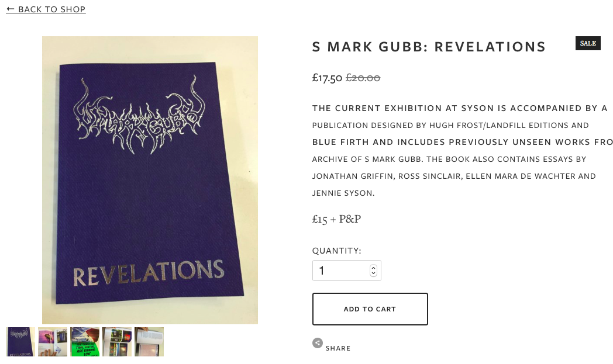Click the crossed-out £20.00 original price
The width and height of the screenshot is (613, 364).
pos(363,78)
